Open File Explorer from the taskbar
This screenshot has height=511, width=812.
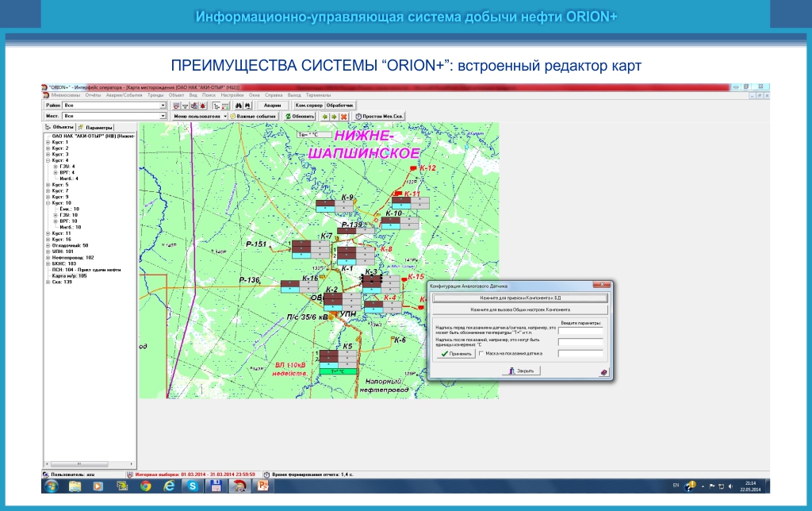75,486
